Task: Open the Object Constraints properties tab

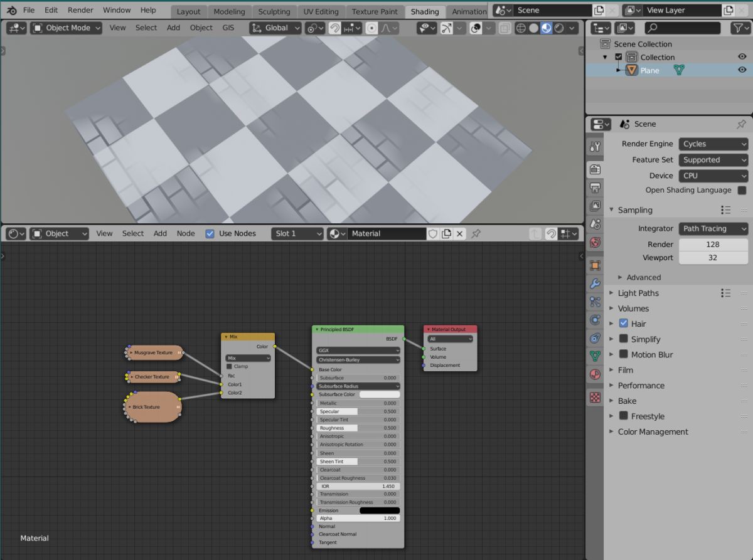Action: tap(595, 338)
